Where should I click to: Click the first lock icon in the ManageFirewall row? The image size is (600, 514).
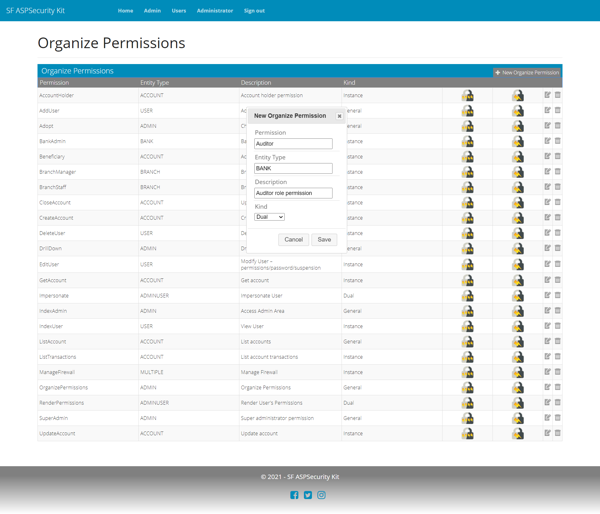click(467, 373)
